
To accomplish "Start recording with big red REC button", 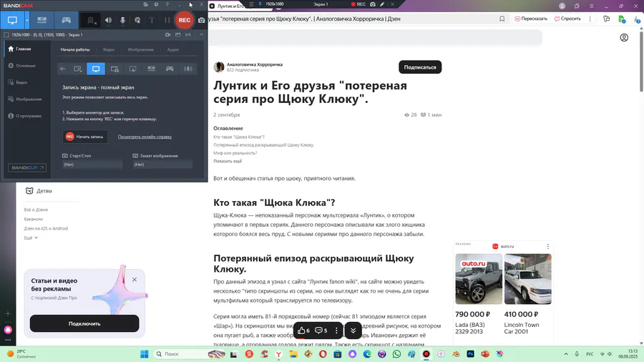I will point(185,20).
